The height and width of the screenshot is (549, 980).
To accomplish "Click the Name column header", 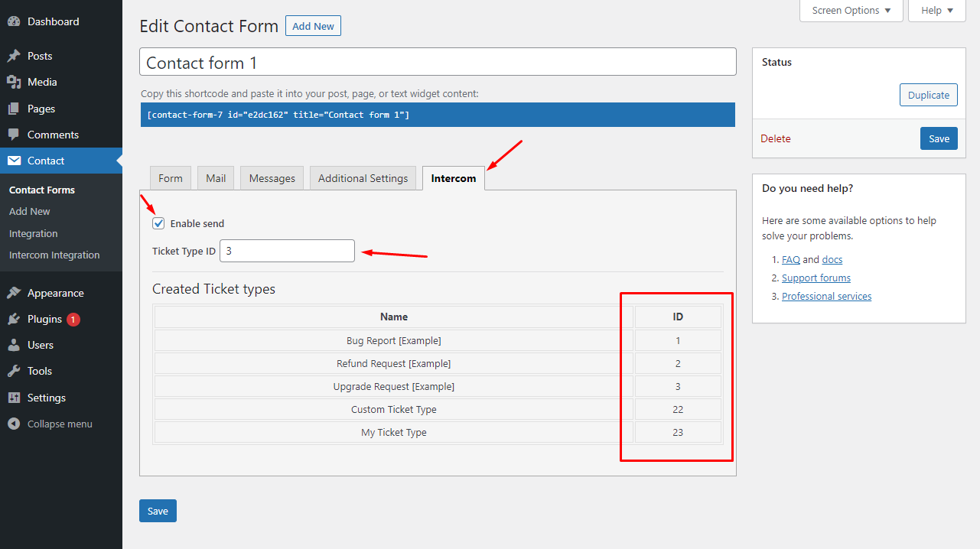I will tap(394, 317).
